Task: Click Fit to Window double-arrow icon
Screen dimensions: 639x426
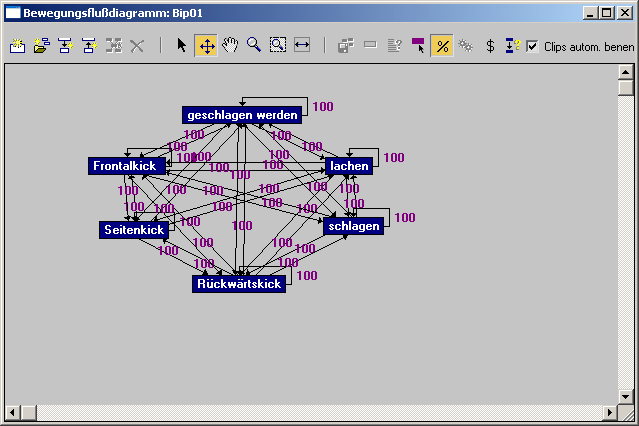Action: tap(302, 45)
